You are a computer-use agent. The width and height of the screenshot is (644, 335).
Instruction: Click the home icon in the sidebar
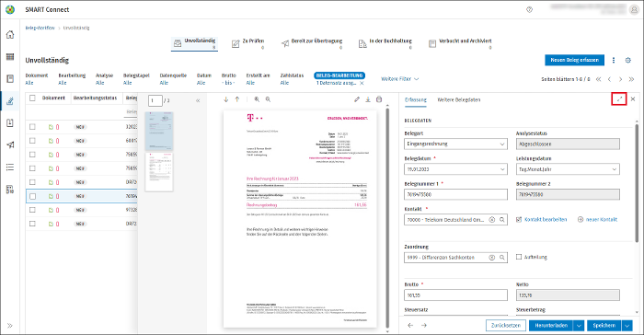10,35
